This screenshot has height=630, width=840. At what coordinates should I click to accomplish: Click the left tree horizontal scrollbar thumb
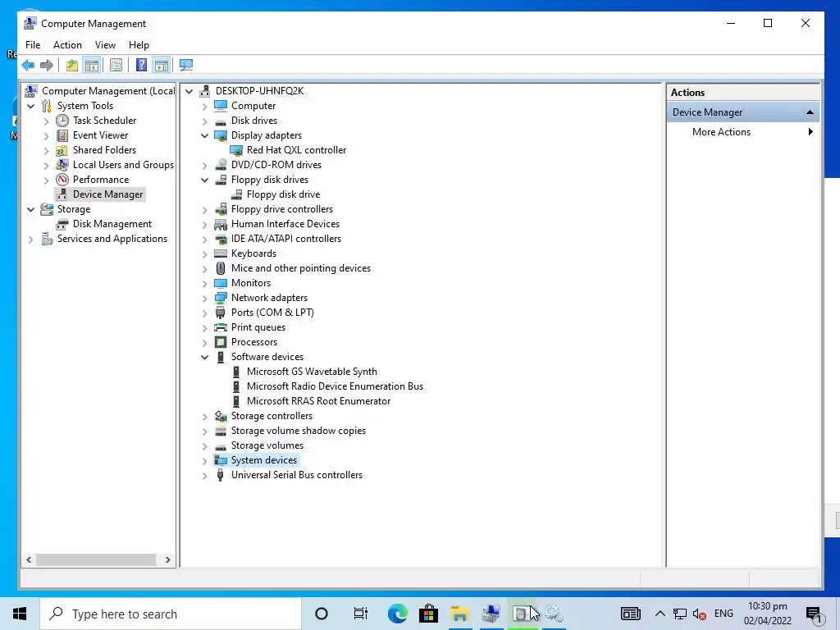coord(96,559)
